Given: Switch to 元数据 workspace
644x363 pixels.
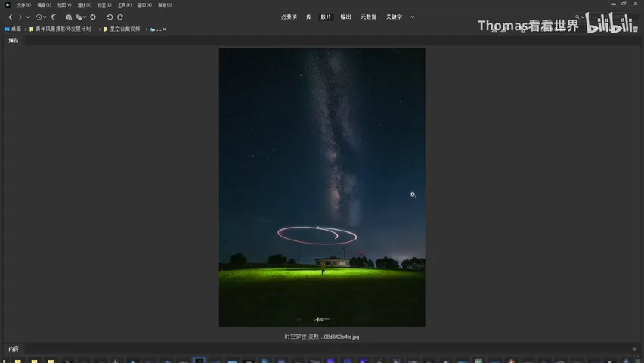Looking at the screenshot, I should click(368, 17).
